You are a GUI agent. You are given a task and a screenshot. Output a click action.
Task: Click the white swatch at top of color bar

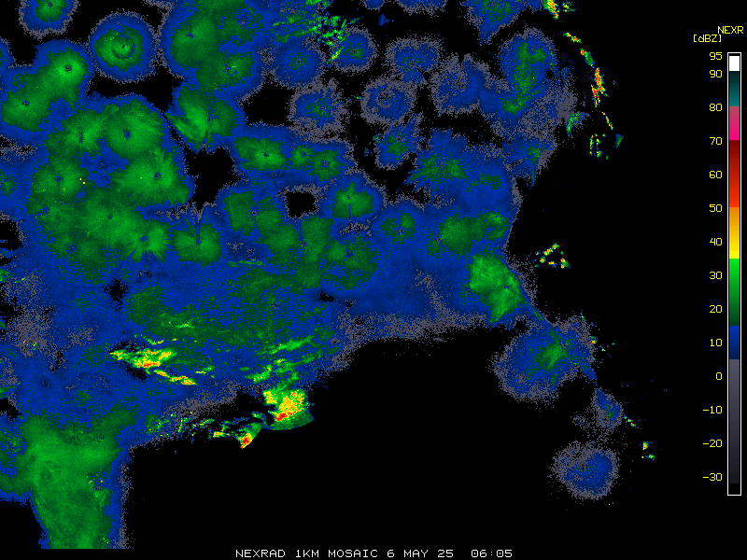pos(734,63)
